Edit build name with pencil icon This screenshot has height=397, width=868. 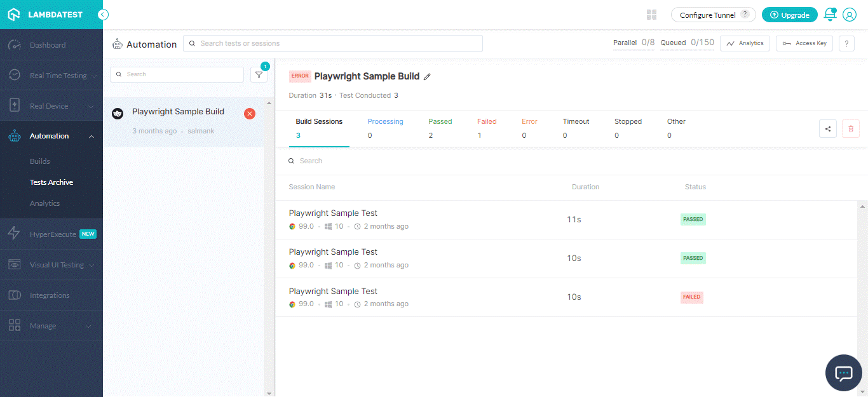click(x=427, y=77)
